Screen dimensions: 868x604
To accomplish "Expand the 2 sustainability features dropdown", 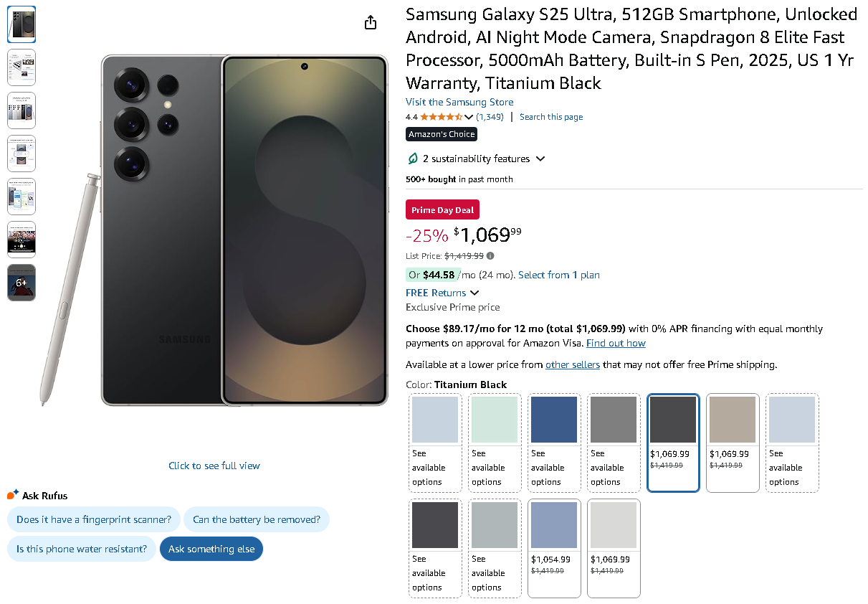I will 540,159.
